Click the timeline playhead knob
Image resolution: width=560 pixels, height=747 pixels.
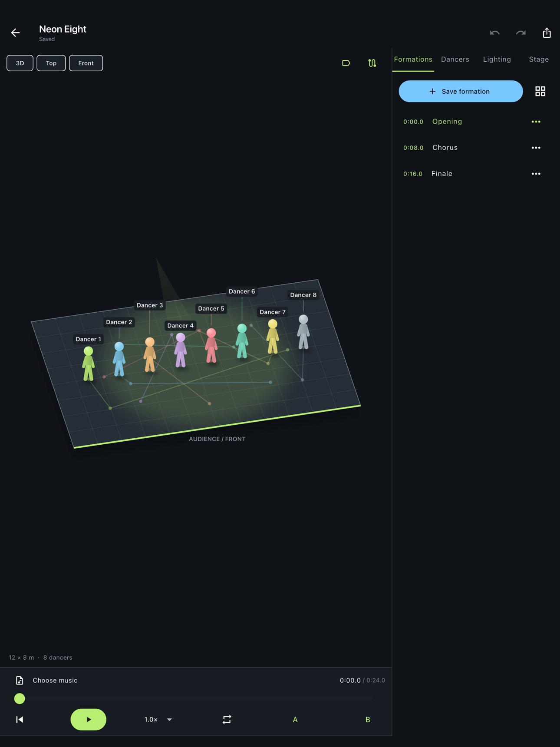20,698
